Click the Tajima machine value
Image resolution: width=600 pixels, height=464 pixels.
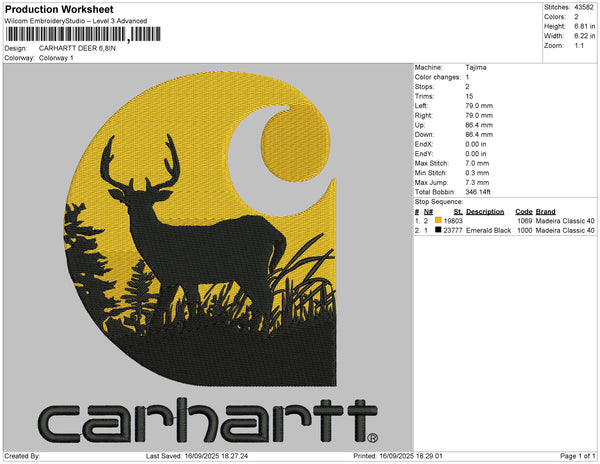[x=477, y=67]
